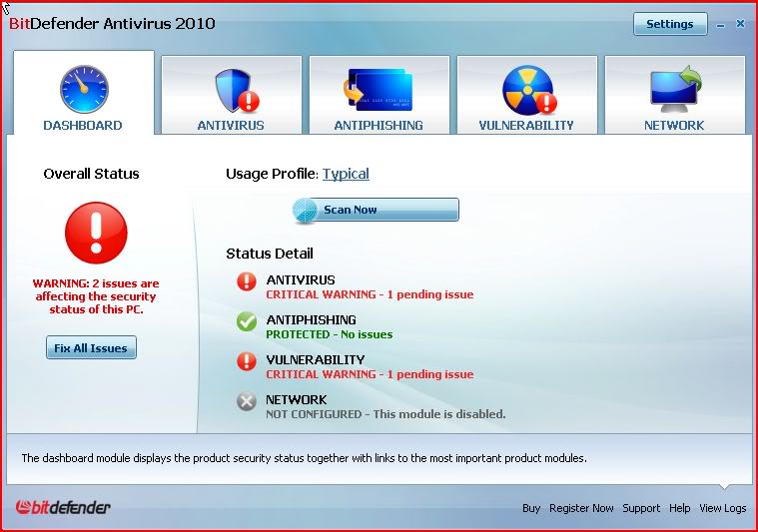Screen dimensions: 758x532
Task: Close the BitDefender window
Action: click(741, 24)
